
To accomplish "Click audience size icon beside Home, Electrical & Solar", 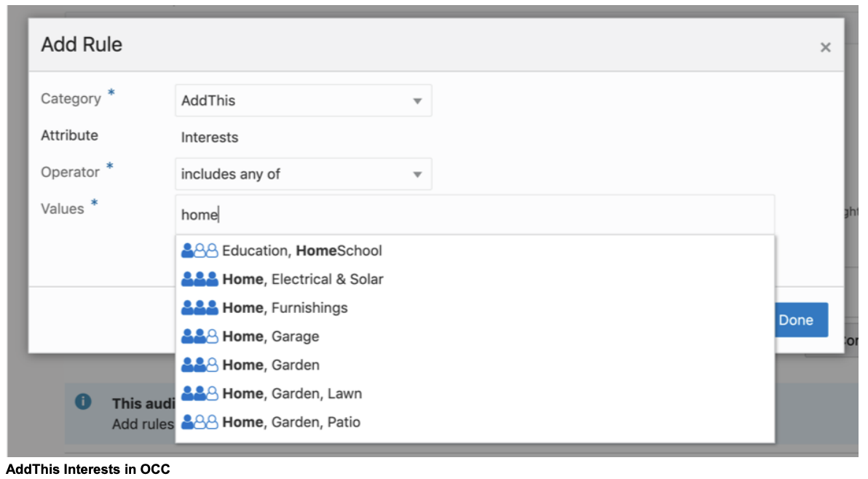I will click(x=200, y=280).
